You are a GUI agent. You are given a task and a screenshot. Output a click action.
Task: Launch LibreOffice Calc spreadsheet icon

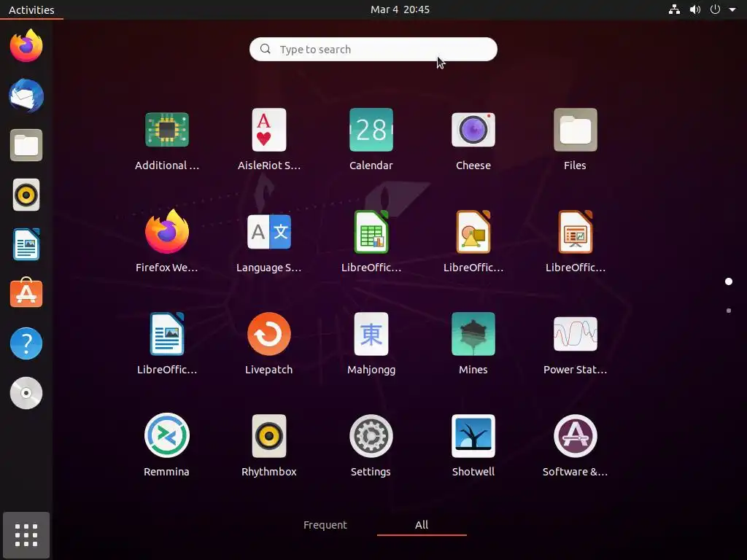[x=371, y=232]
